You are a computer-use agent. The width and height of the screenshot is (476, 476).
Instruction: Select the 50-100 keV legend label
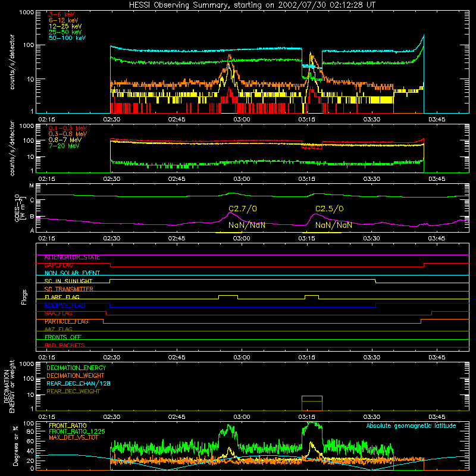click(x=67, y=38)
